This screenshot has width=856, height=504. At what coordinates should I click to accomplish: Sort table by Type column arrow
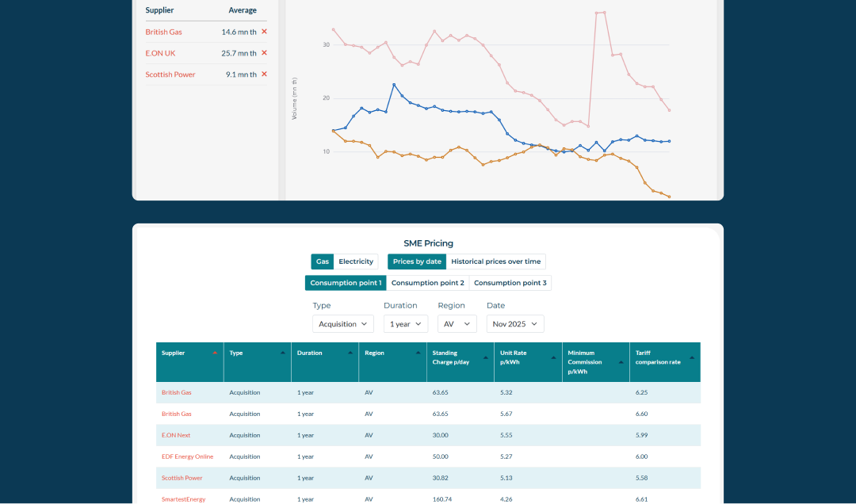coord(283,353)
